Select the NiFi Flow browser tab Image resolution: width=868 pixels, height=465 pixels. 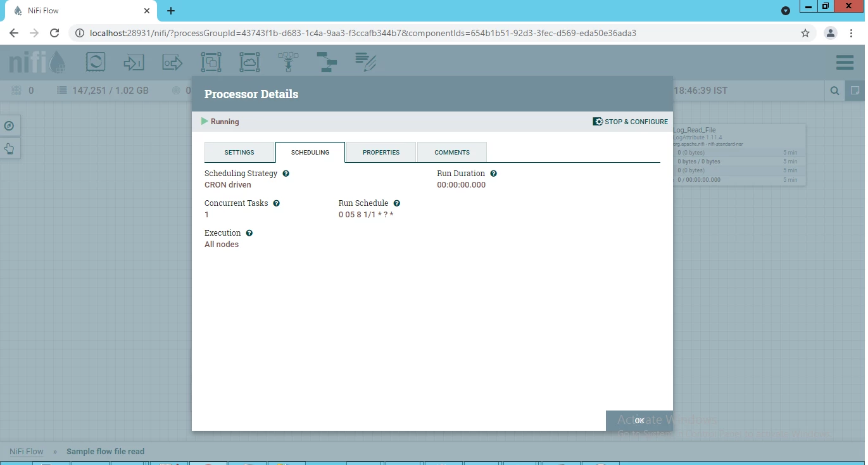(81, 11)
